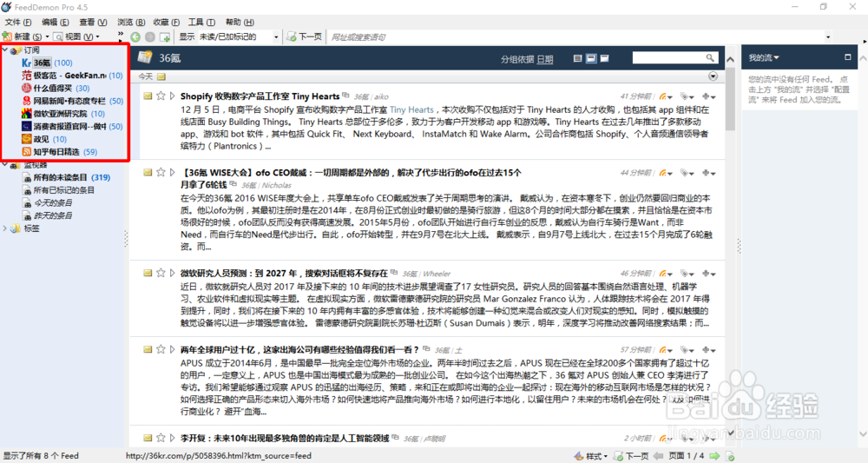This screenshot has width=868, height=463.
Task: Collapse the 今天 group with the round arrow
Action: click(x=713, y=76)
